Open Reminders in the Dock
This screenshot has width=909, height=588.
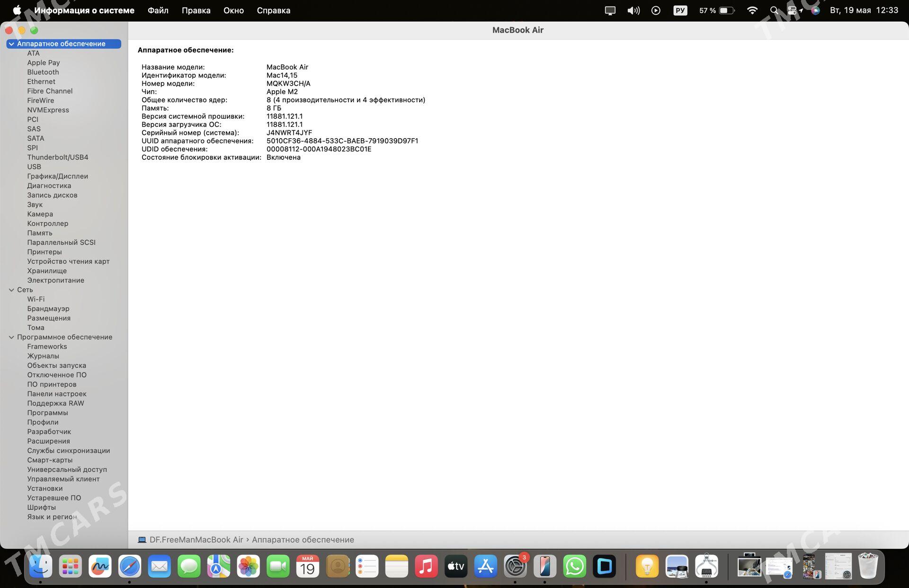(x=367, y=566)
